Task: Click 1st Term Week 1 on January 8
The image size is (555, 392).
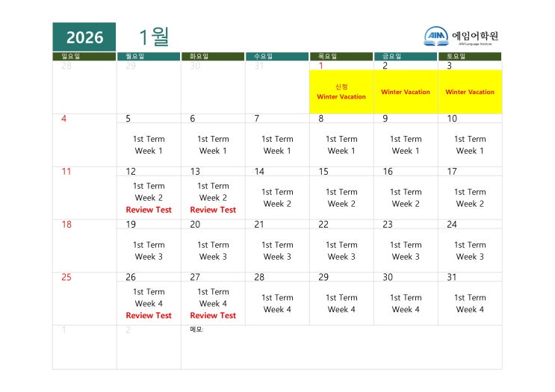Action: pos(341,145)
